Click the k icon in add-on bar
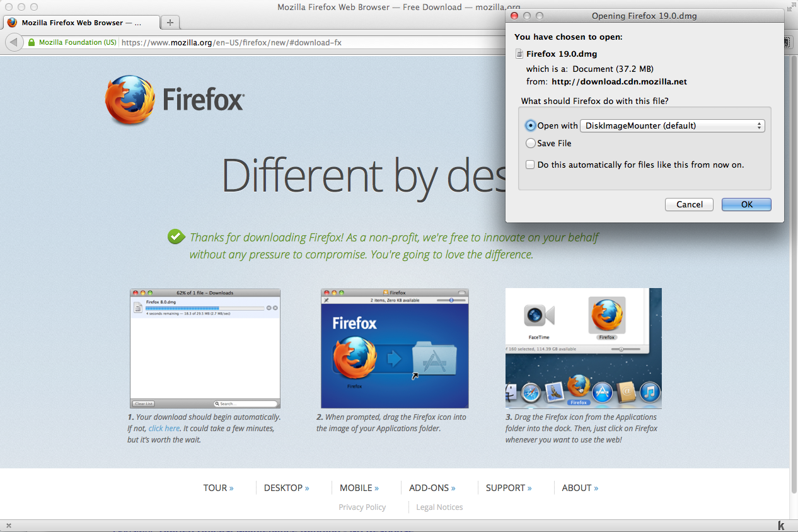Viewport: 798px width, 532px height. [781, 526]
